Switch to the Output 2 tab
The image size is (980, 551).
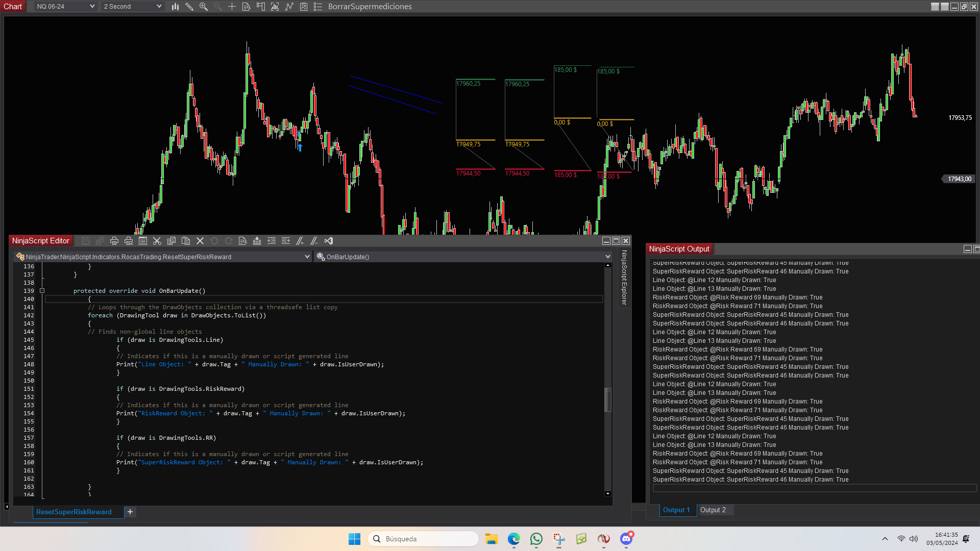pos(713,510)
